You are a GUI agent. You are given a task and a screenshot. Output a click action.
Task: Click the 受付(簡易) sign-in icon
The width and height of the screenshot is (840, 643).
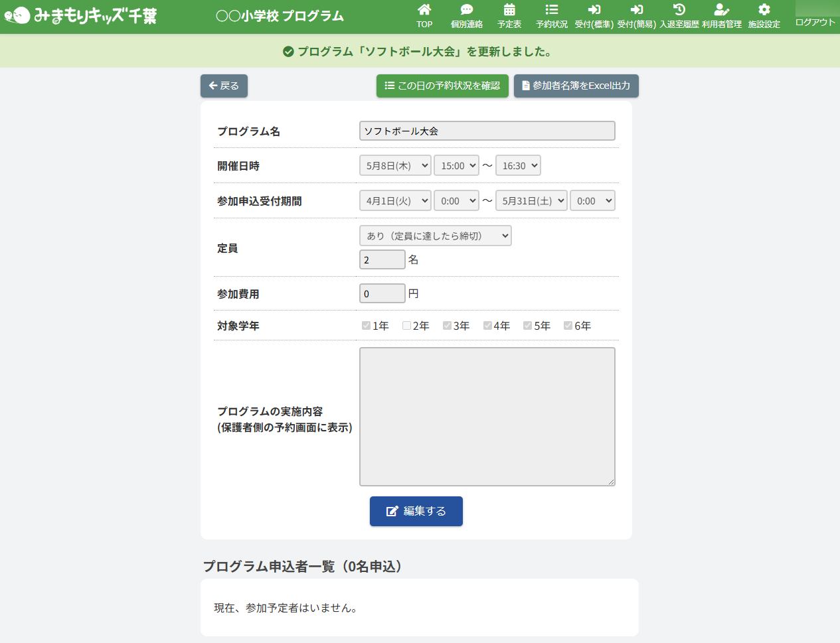tap(636, 10)
